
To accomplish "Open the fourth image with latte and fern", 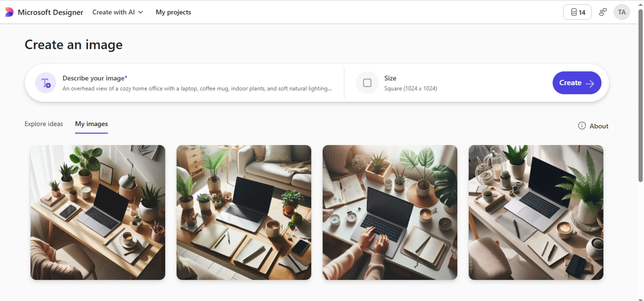I will pos(536,212).
